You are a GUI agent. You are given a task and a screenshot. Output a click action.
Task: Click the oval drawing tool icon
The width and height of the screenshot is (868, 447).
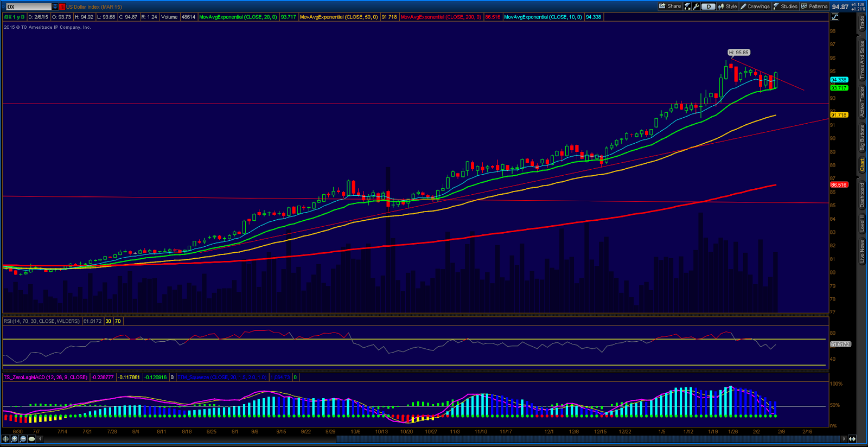31,439
